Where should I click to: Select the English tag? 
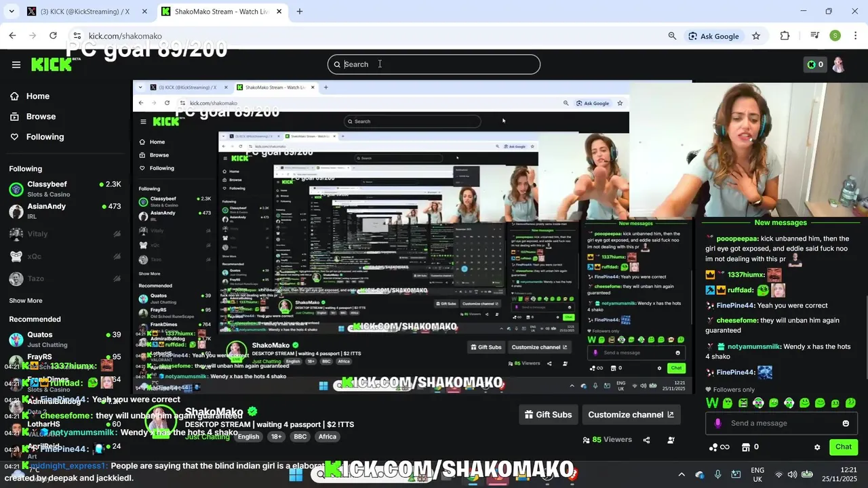248,437
